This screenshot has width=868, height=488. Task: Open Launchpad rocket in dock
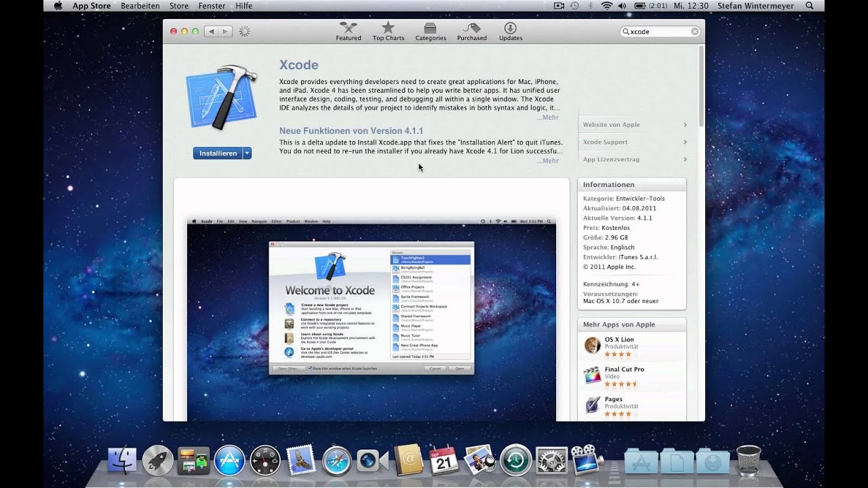(x=158, y=460)
